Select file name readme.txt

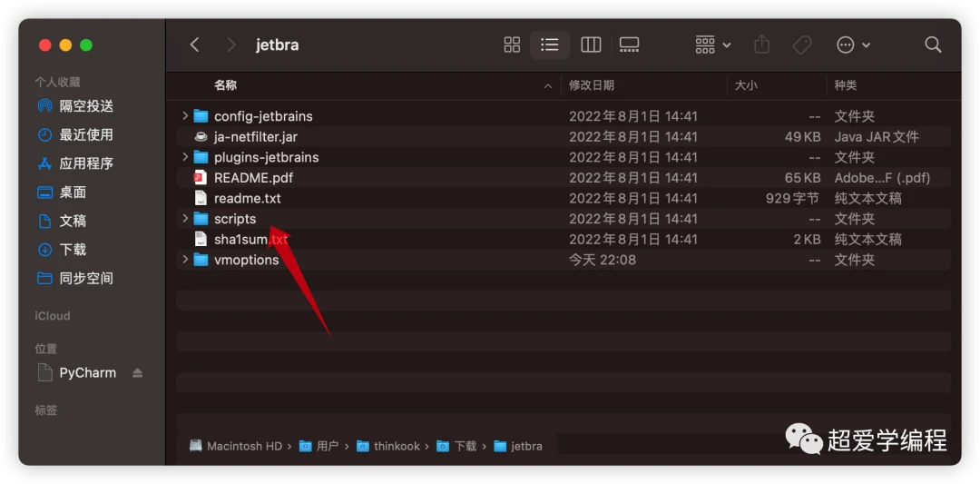pos(248,198)
